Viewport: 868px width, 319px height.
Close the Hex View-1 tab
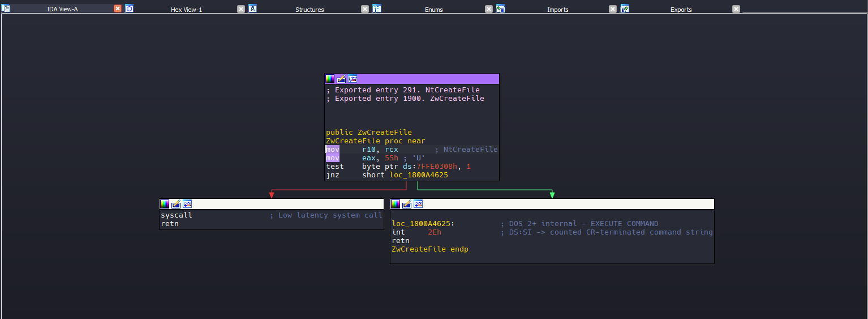coord(241,8)
